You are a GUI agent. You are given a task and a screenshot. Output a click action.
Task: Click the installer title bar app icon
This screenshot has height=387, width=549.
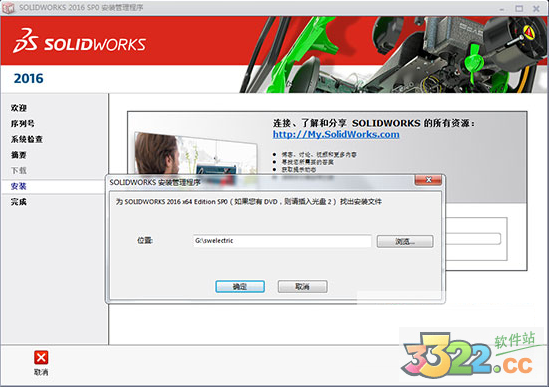click(8, 8)
